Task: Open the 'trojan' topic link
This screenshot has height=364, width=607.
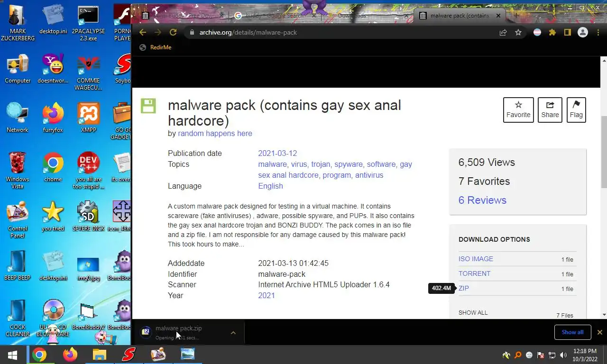Action: click(x=321, y=164)
